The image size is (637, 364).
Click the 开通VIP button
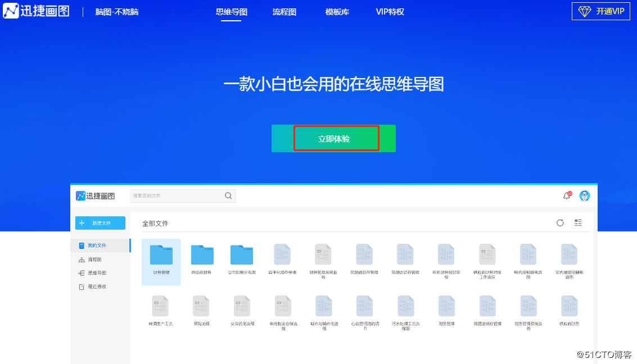point(601,11)
